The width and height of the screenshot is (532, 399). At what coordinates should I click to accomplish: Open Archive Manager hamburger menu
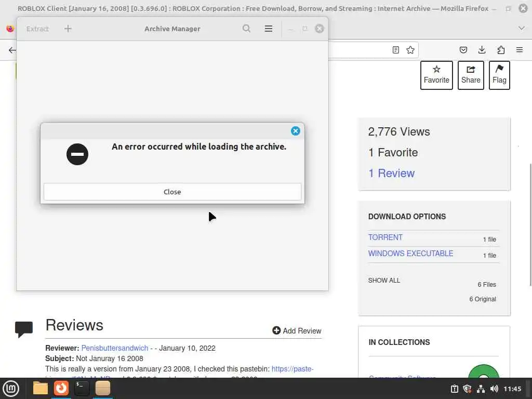pos(268,29)
